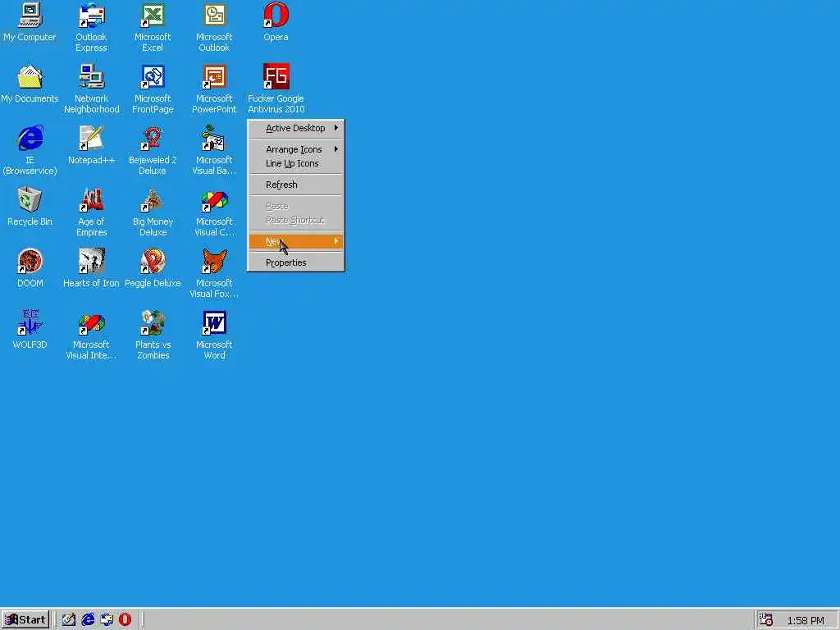
Task: Click the greyed-out Paste entry
Action: (295, 206)
